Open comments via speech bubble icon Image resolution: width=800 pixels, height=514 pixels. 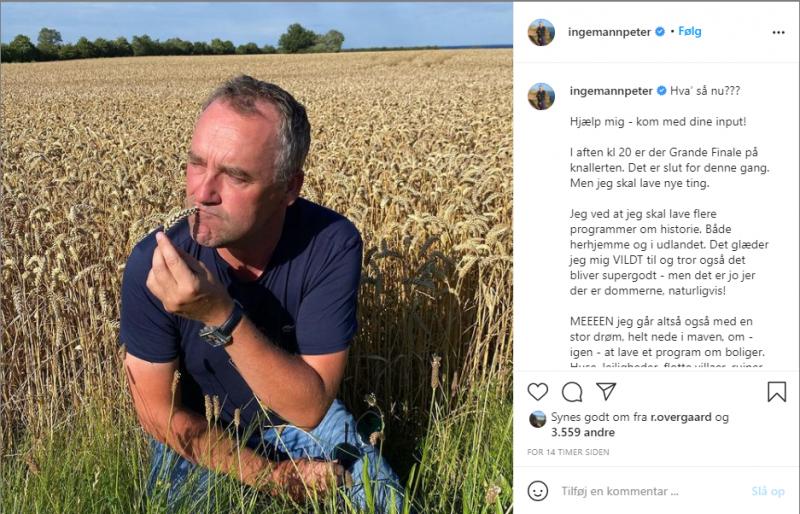tap(572, 392)
